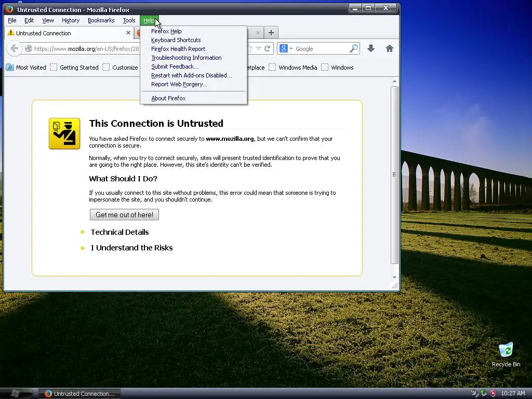Select About Firefox entry
Viewport: 532px width, 399px height.
(193, 98)
